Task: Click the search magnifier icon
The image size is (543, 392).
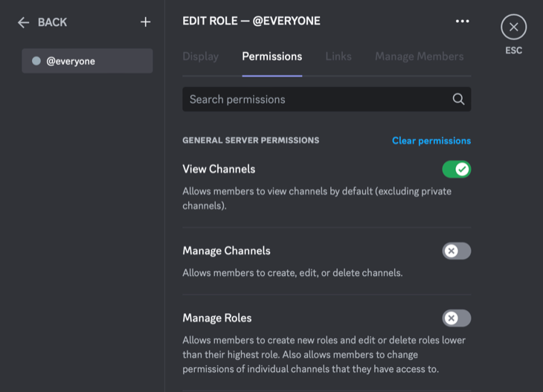Action: click(458, 100)
